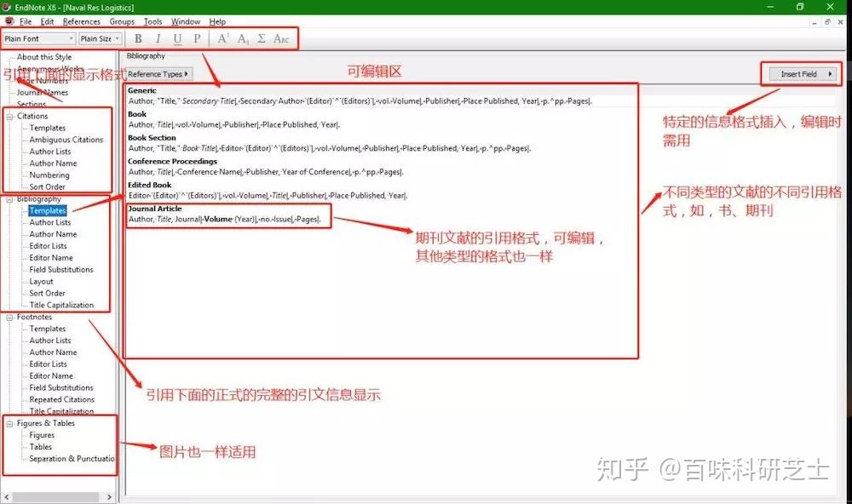Apply italic formatting
Image resolution: width=852 pixels, height=504 pixels.
158,38
